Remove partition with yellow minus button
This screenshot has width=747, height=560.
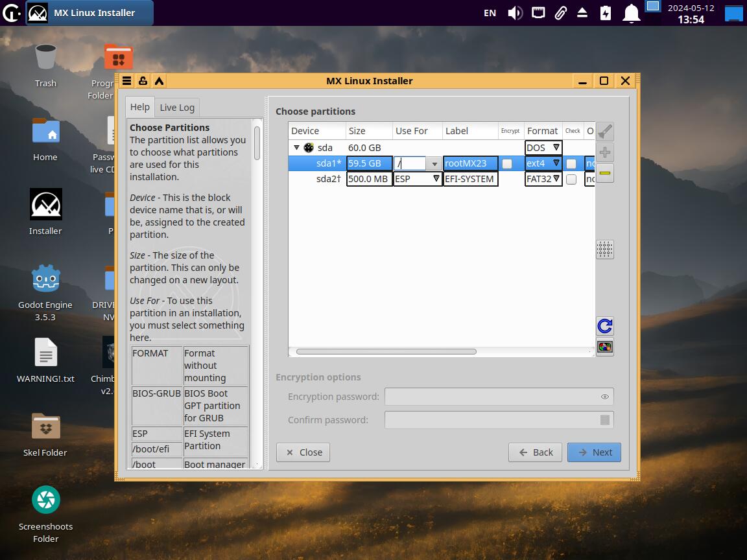point(604,173)
